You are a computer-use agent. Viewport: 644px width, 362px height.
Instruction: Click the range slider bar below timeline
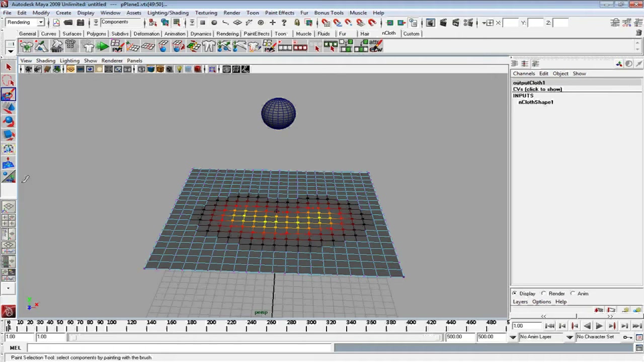[257, 337]
